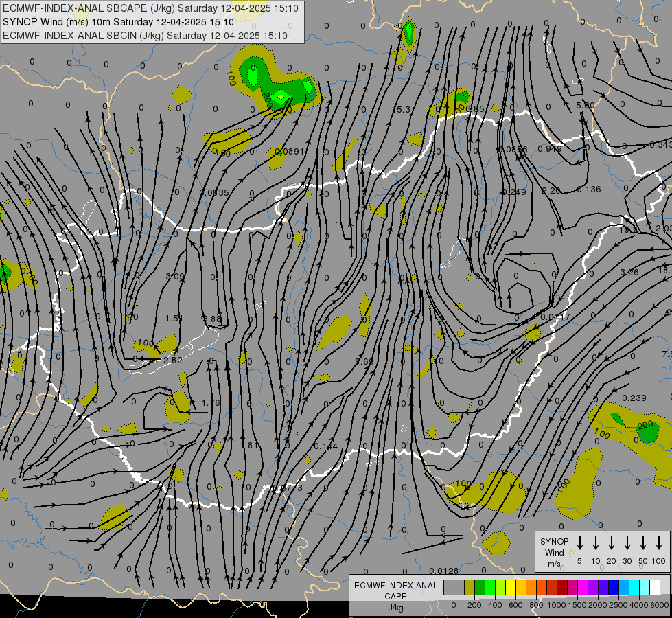Viewport: 672px width, 618px height.
Task: Pick the bright magenta CAPE legend swatch
Action: click(583, 588)
